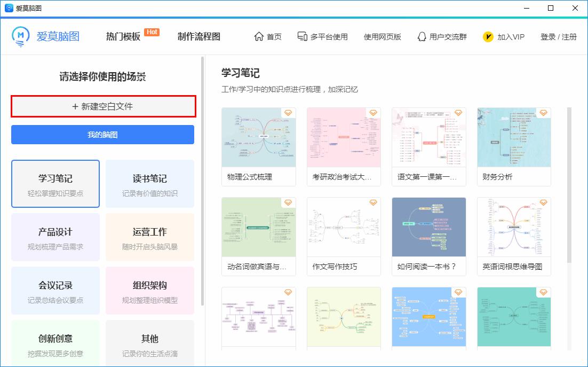The image size is (588, 367).
Task: Open the blue mind map template in third row
Action: pos(429,317)
